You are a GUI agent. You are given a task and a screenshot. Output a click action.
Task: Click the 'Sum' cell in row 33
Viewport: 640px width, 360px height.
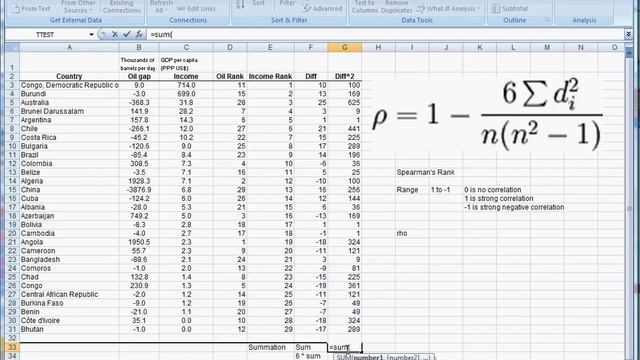[311, 347]
